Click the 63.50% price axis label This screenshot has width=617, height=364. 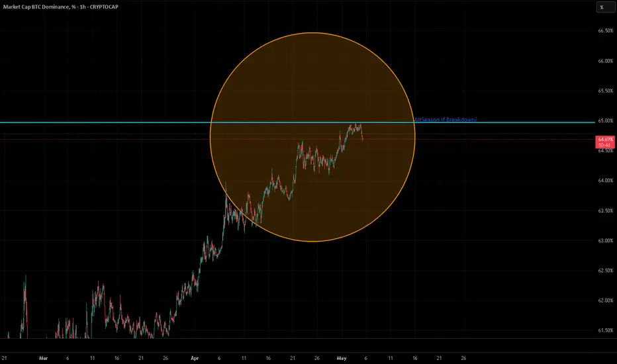pyautogui.click(x=605, y=211)
